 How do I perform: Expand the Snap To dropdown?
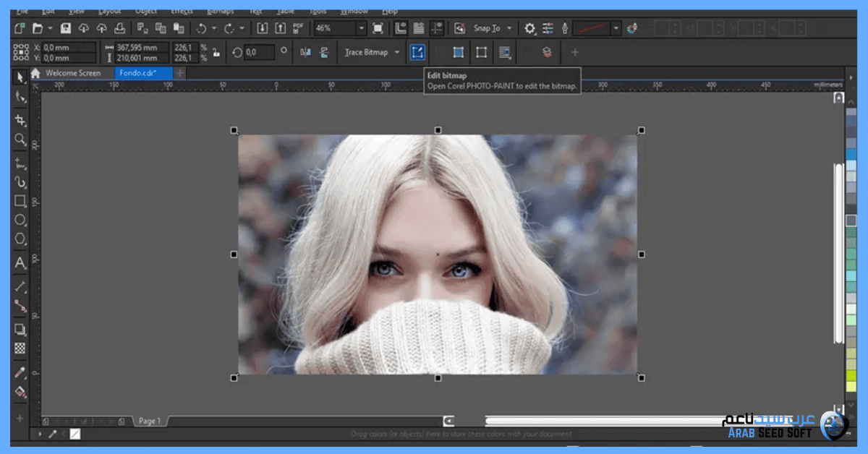[x=509, y=28]
